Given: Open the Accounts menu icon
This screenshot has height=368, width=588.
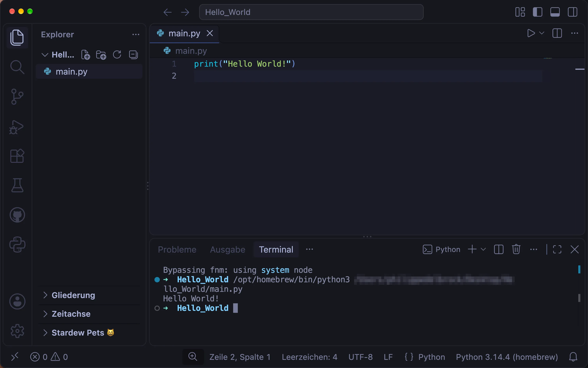Looking at the screenshot, I should pyautogui.click(x=17, y=301).
